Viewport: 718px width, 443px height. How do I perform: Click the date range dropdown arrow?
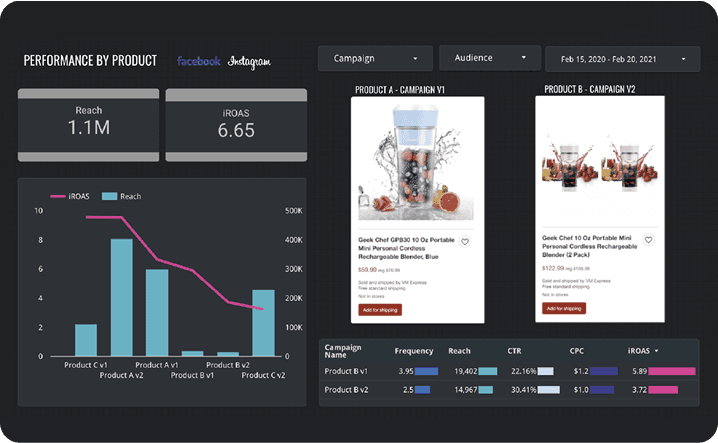click(683, 59)
